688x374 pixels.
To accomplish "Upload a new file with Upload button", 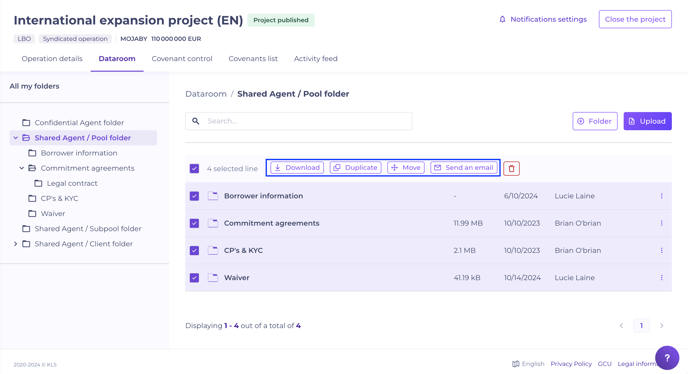I will (x=647, y=121).
